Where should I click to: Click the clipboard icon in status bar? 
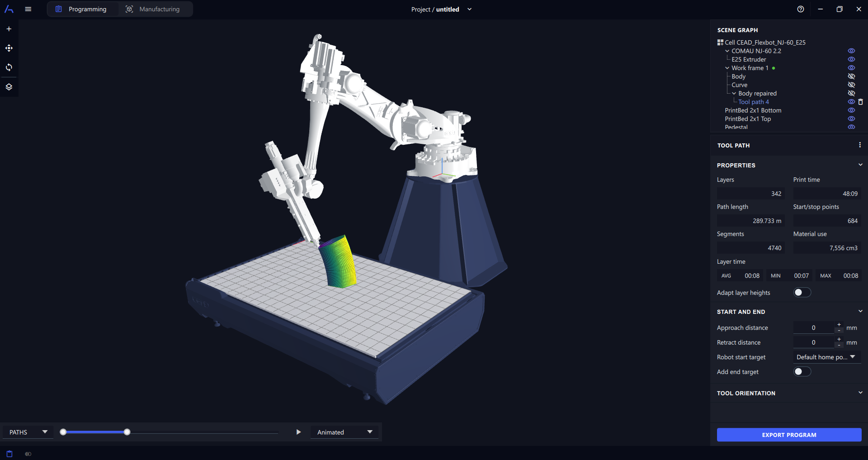(9, 454)
